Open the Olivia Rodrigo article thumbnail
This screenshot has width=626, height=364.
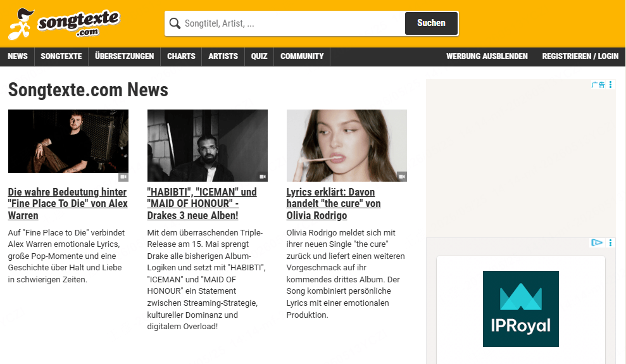(x=346, y=145)
